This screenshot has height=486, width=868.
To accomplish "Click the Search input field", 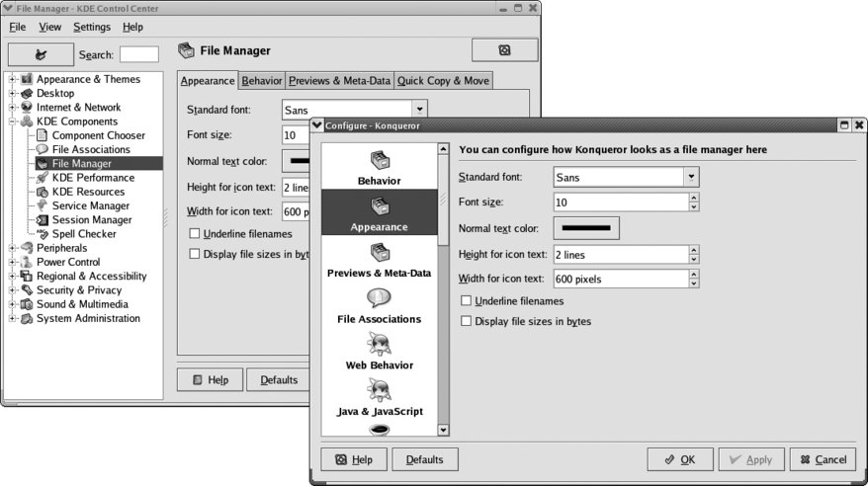I will tap(139, 54).
